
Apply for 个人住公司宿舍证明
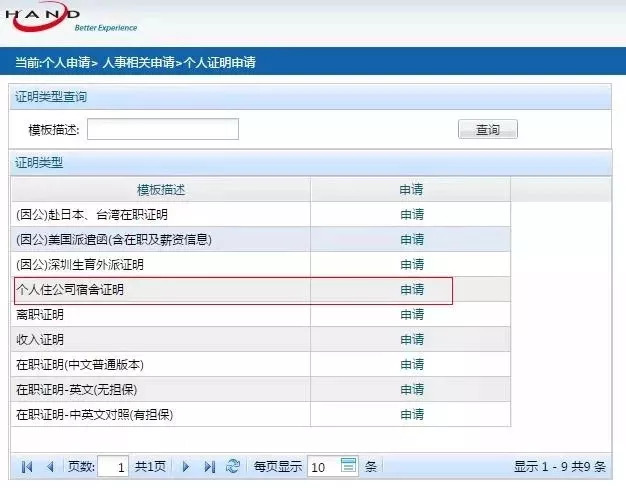click(411, 289)
